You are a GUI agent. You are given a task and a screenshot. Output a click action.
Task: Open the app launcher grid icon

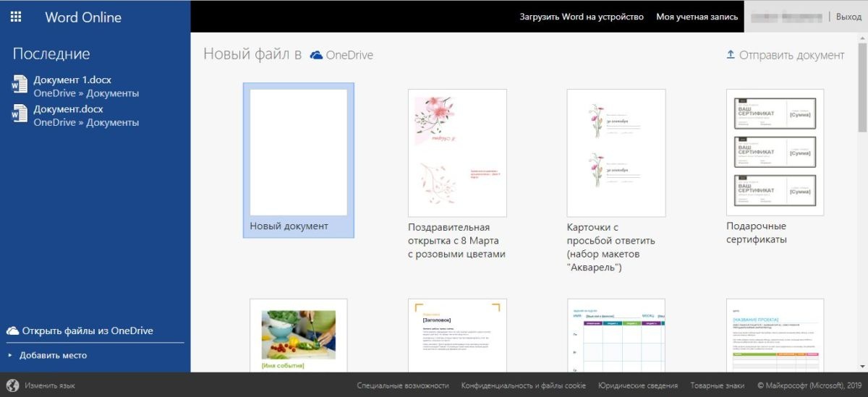click(16, 17)
